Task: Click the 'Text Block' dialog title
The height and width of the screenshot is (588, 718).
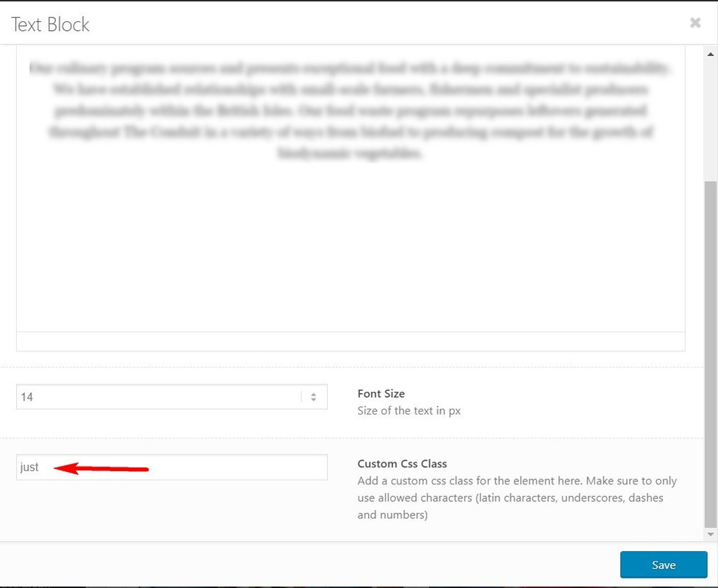Action: [x=51, y=24]
